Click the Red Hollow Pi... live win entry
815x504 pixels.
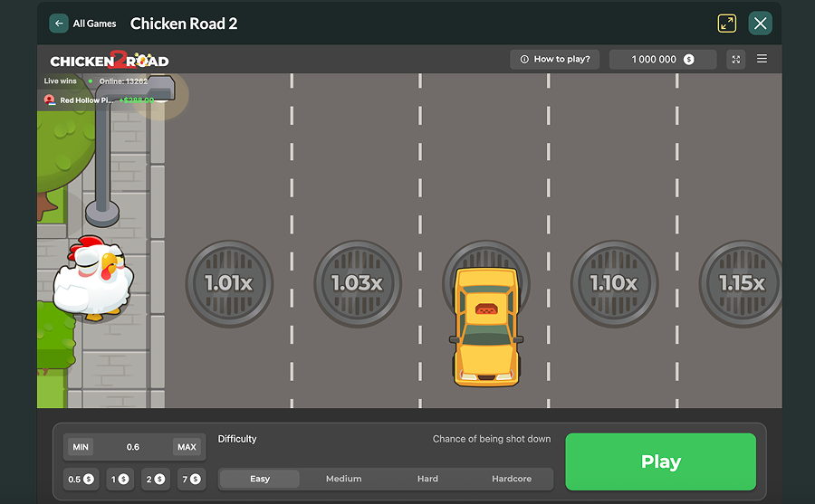(99, 100)
